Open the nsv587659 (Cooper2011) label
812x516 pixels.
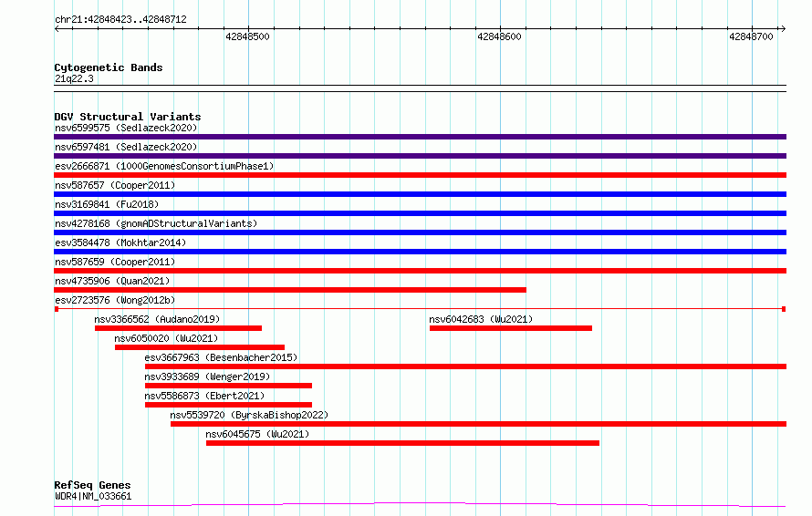[115, 262]
